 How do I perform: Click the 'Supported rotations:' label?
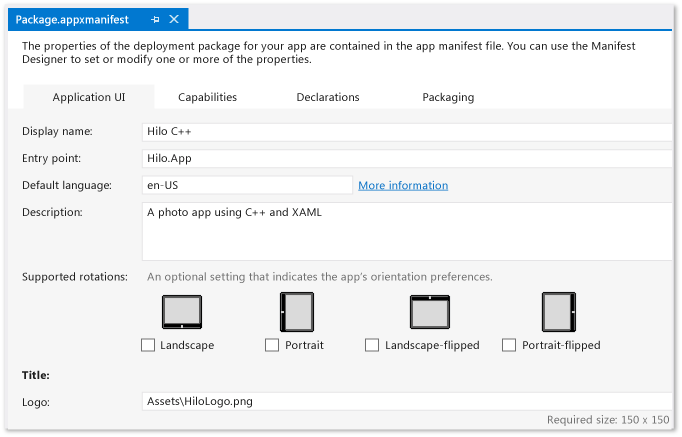pyautogui.click(x=75, y=277)
